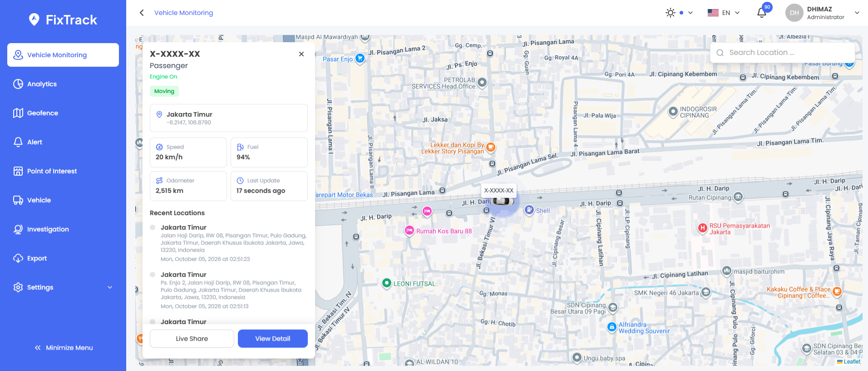
Task: Go back with the left arrow
Action: (142, 13)
